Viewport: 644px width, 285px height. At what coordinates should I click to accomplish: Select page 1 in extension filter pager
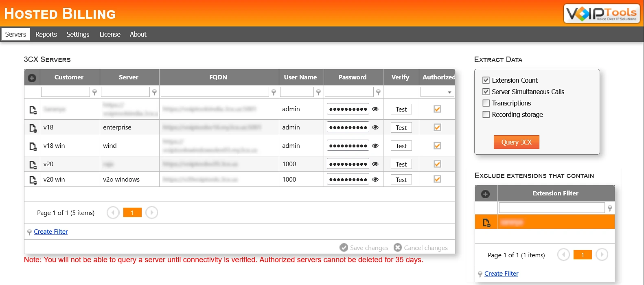583,255
